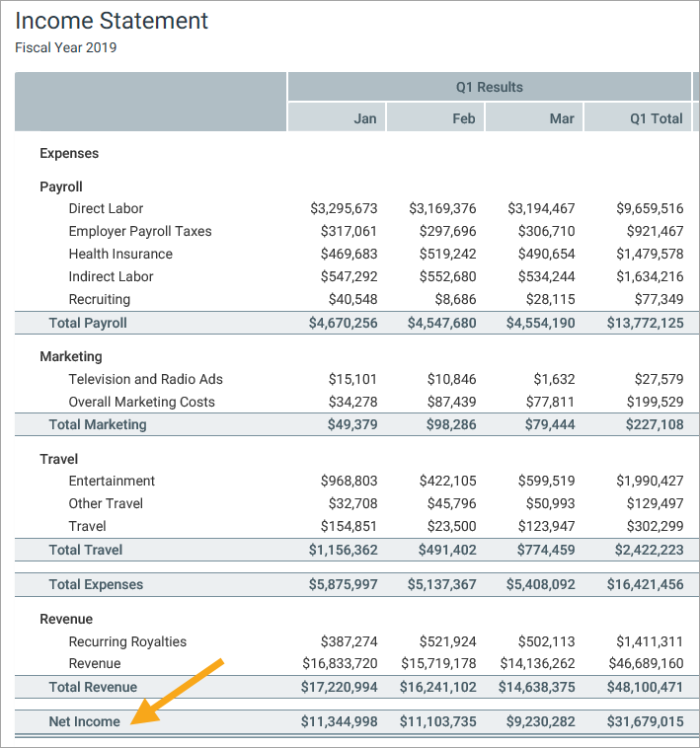700x748 pixels.
Task: Click the Recurring Royalties row label
Action: 127,641
